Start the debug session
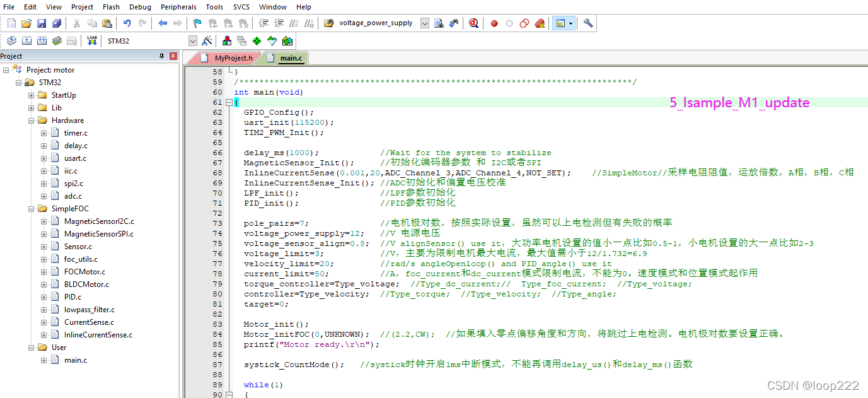Screen dimensions: 868x398 [x=473, y=23]
